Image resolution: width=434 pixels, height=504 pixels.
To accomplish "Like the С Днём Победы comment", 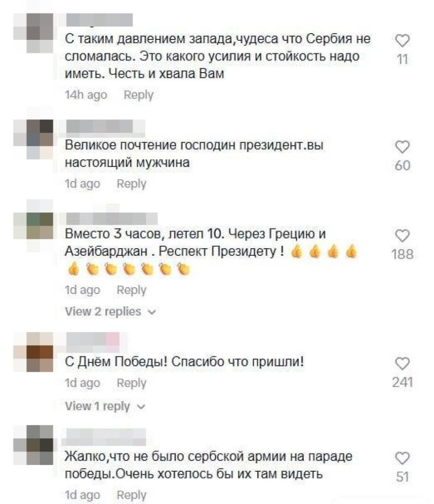I will click(402, 364).
